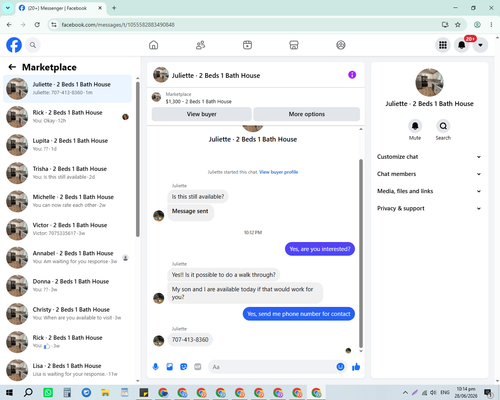
Task: Open the Friends icon in top navigation
Action: [200, 45]
